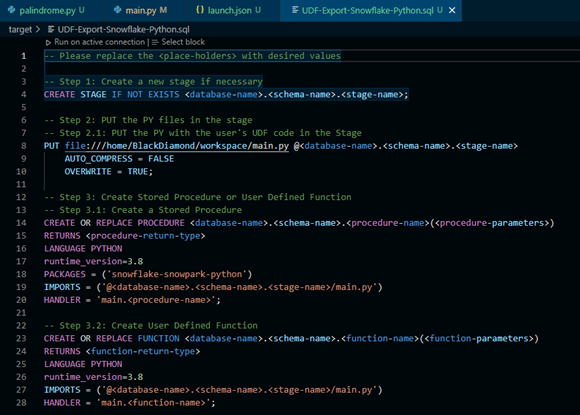
Task: Click the breadcrumb SQL file icon
Action: point(51,30)
